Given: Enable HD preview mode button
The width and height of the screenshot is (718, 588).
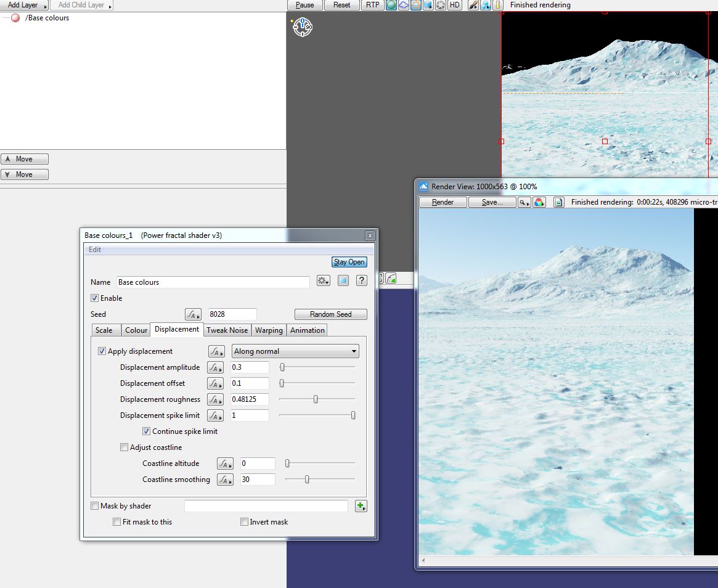Looking at the screenshot, I should 454,5.
